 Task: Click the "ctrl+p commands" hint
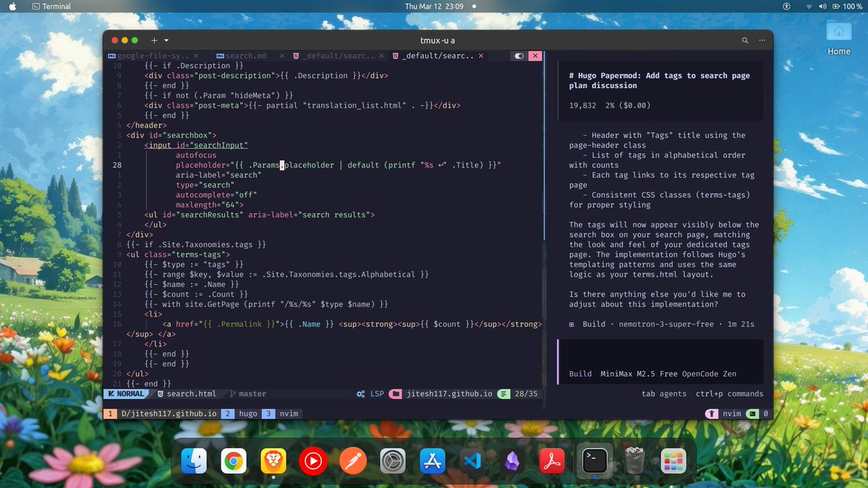pyautogui.click(x=729, y=394)
